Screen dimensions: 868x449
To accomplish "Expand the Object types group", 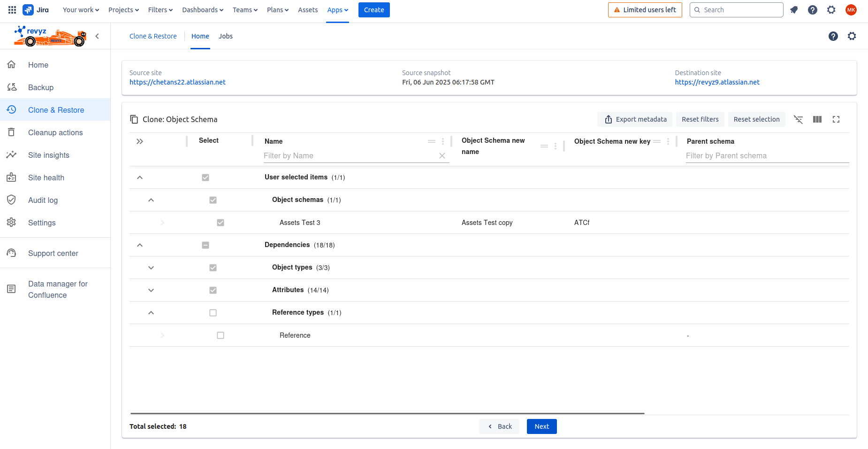I will pyautogui.click(x=151, y=268).
